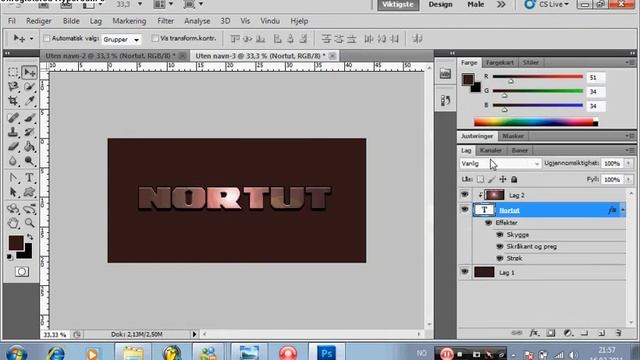Image resolution: width=640 pixels, height=360 pixels.
Task: Open the Filter menu
Action: pos(165,21)
